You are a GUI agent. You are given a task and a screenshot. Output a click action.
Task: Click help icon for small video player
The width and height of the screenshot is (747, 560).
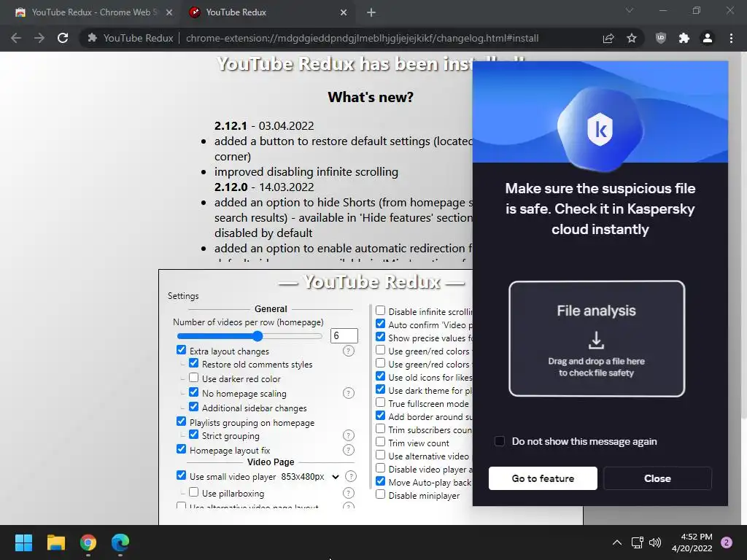tap(351, 476)
